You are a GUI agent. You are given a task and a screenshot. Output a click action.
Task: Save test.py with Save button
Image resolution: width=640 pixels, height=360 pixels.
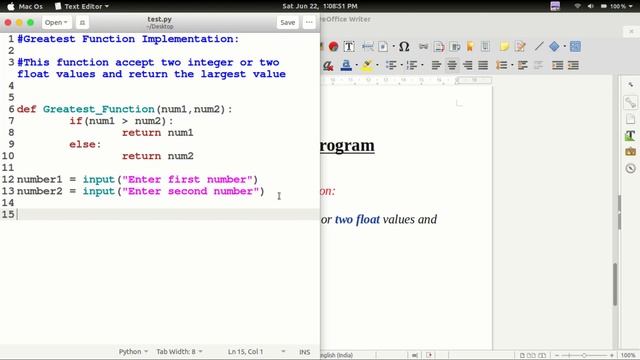click(288, 22)
